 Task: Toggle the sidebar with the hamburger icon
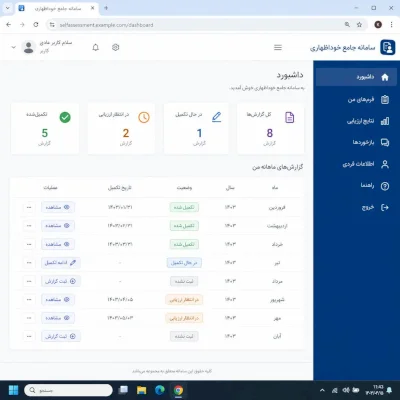point(278,48)
